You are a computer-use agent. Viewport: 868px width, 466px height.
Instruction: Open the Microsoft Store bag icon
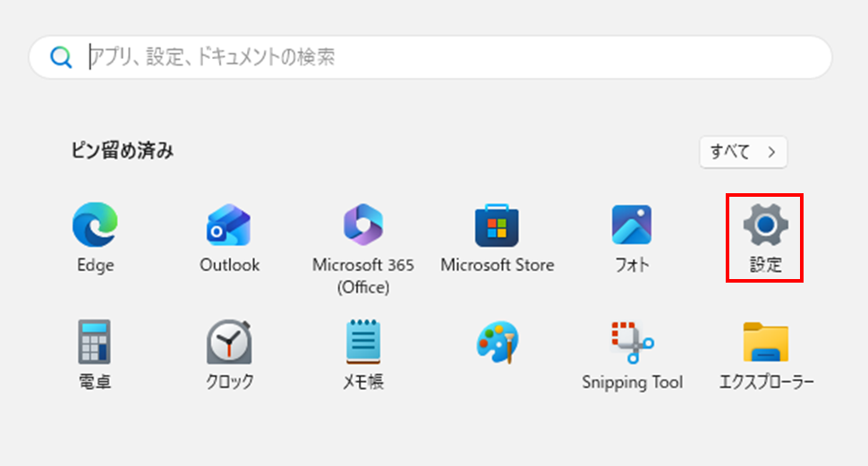(497, 225)
